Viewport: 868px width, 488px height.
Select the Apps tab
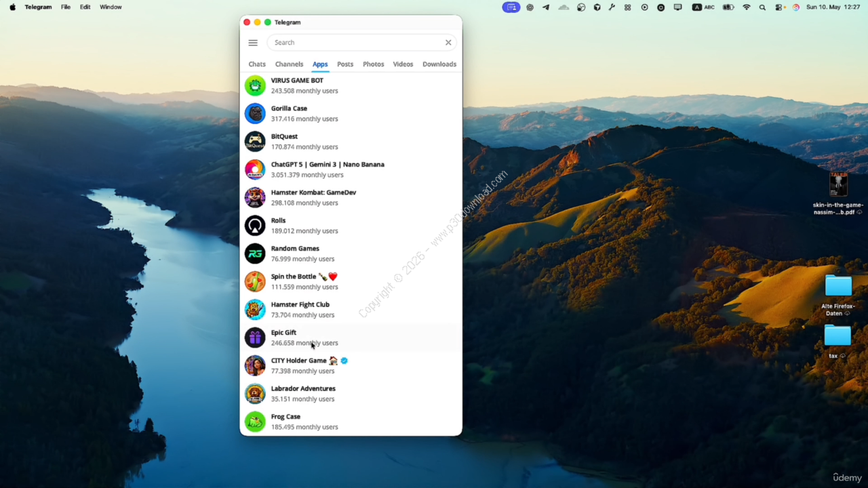320,64
